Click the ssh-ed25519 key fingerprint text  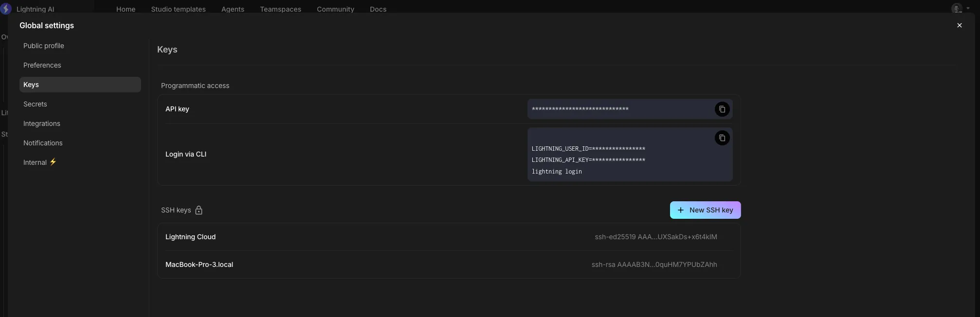point(655,237)
